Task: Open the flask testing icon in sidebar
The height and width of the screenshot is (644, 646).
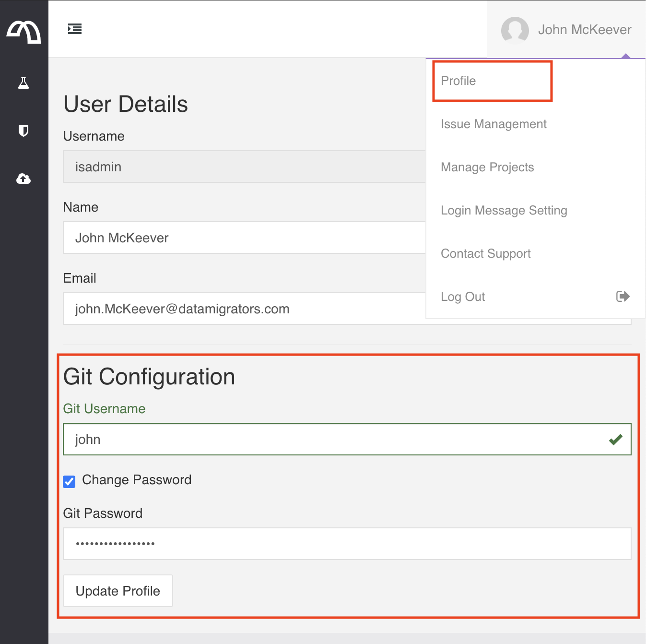Action: [x=23, y=83]
